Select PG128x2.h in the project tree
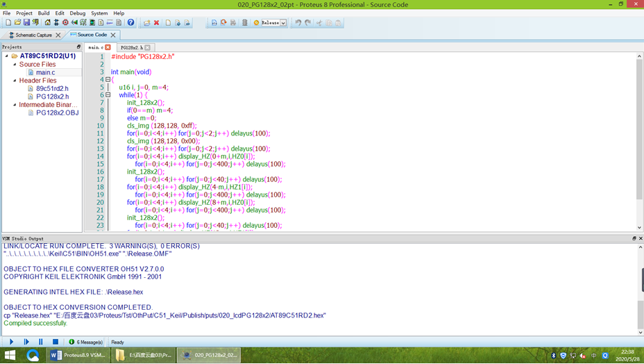 (x=52, y=97)
